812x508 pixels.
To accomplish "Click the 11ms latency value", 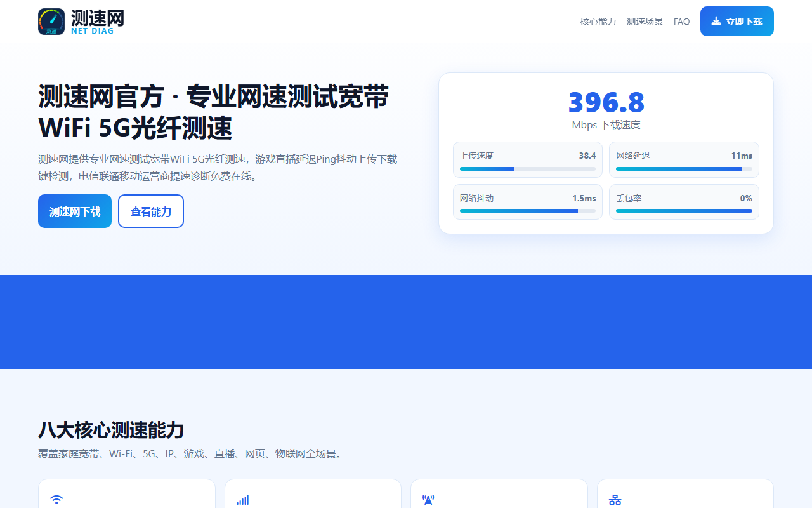I will click(742, 156).
